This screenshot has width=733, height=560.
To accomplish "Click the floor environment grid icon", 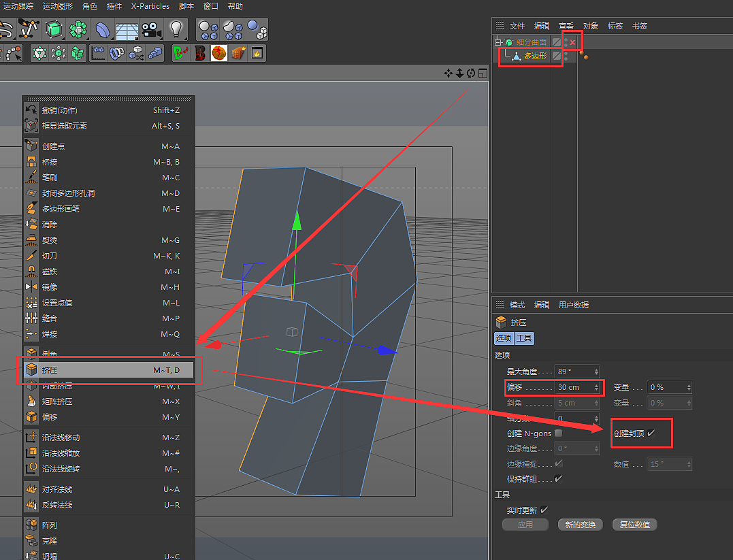I will click(x=127, y=31).
